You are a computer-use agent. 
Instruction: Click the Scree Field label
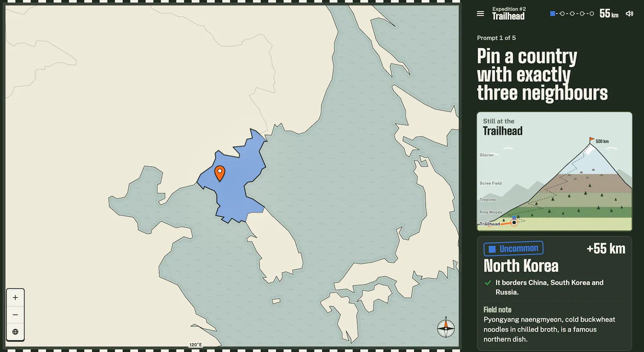(x=491, y=183)
